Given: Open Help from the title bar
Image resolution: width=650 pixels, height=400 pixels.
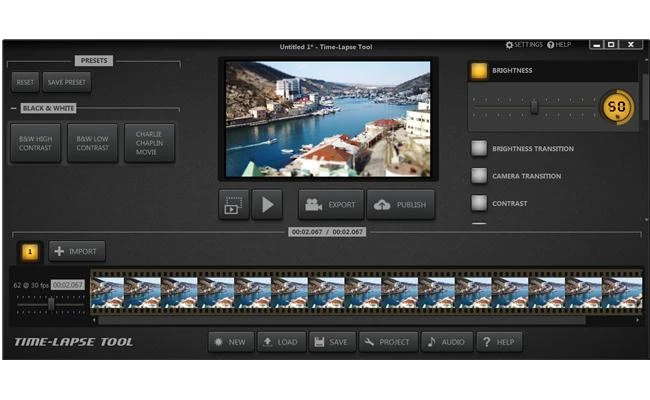Looking at the screenshot, I should [559, 45].
